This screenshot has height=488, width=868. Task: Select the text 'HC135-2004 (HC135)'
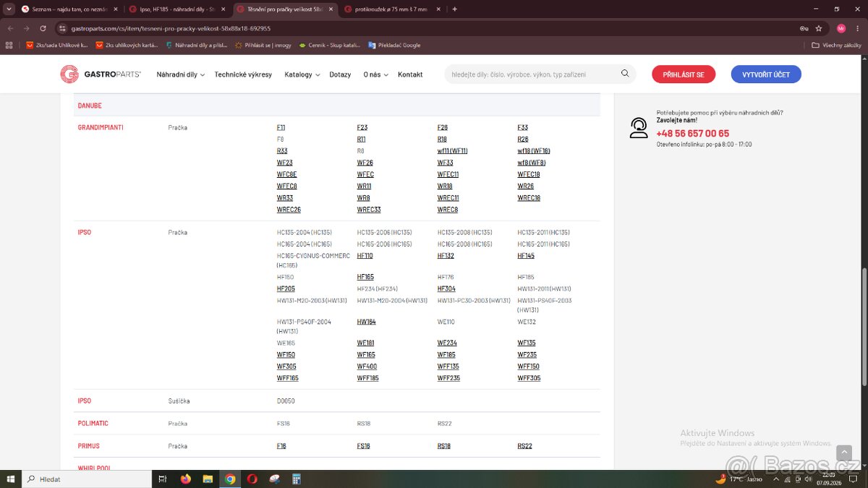pos(305,233)
